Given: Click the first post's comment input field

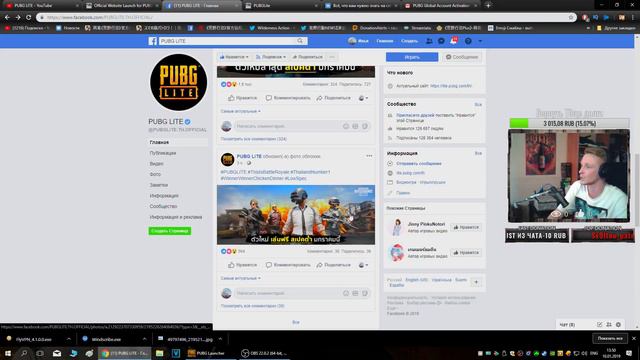Looking at the screenshot, I should 288,126.
